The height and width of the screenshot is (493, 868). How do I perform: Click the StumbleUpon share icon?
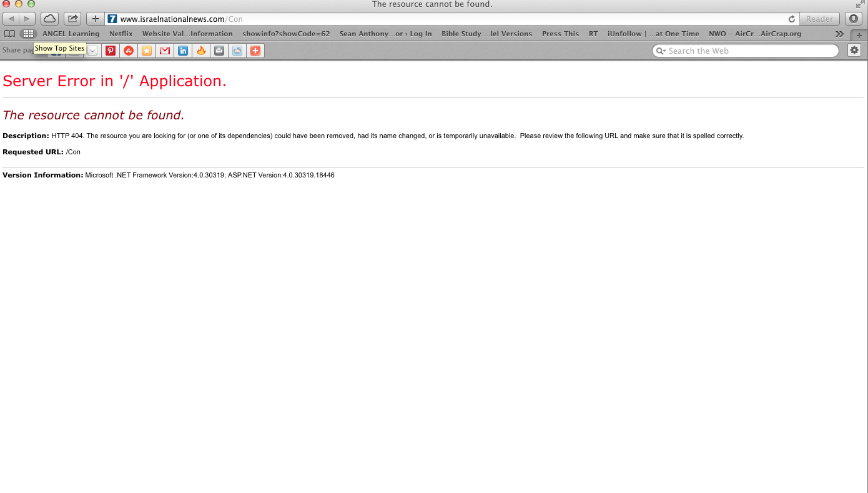point(129,51)
